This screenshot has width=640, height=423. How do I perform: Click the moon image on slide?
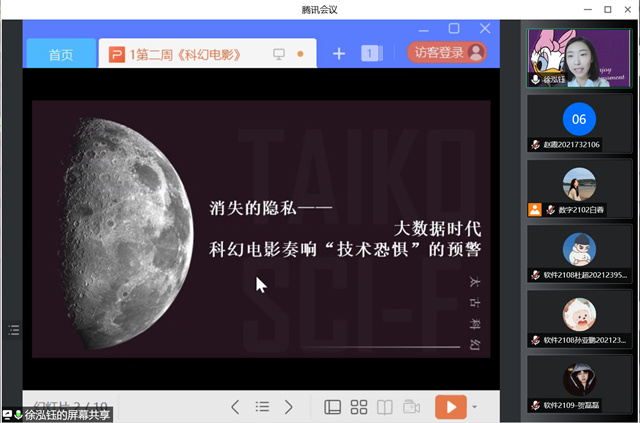(x=127, y=233)
